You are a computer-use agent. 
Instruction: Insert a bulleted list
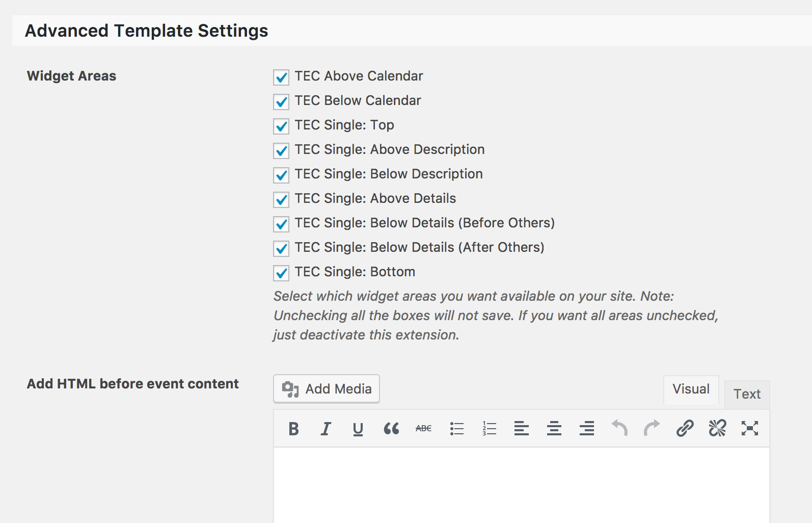click(457, 429)
